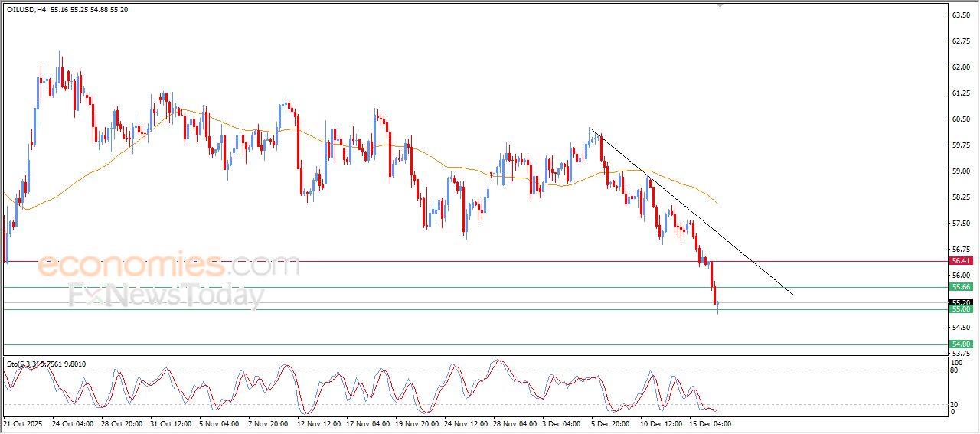Screen dimensions: 980x434
Task: Click the OILUSD,H4 chart title
Action: [x=28, y=9]
